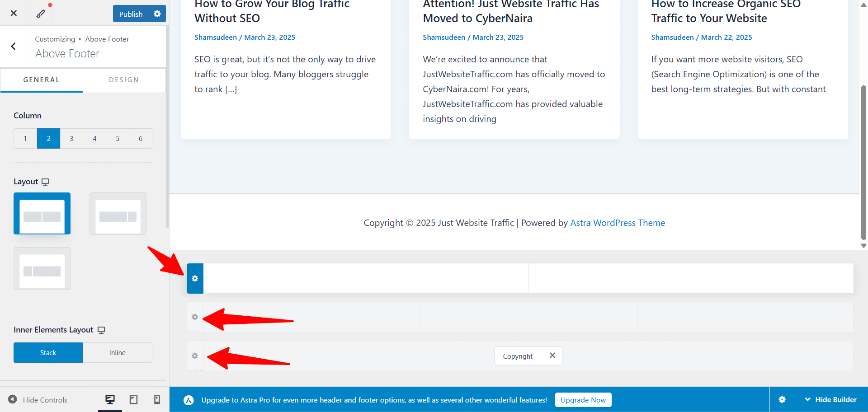Enable Inline inner elements layout

click(x=117, y=352)
